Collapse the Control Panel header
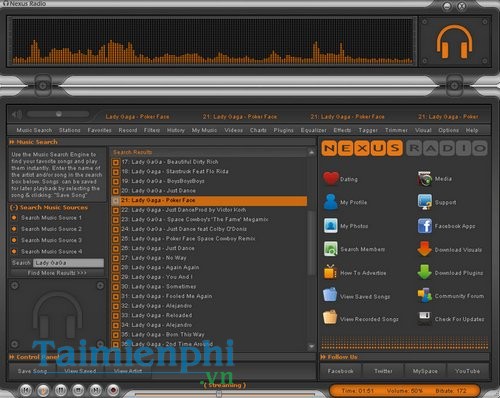Viewport: 500px width, 398px height. [12, 357]
